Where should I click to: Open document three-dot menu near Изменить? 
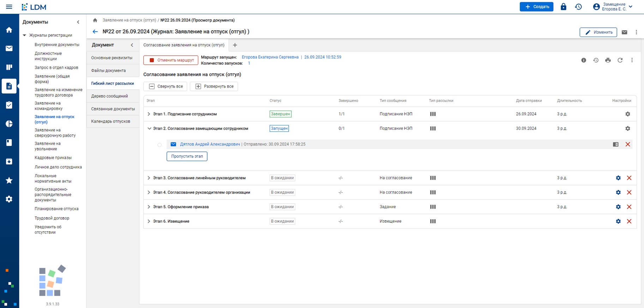point(636,32)
